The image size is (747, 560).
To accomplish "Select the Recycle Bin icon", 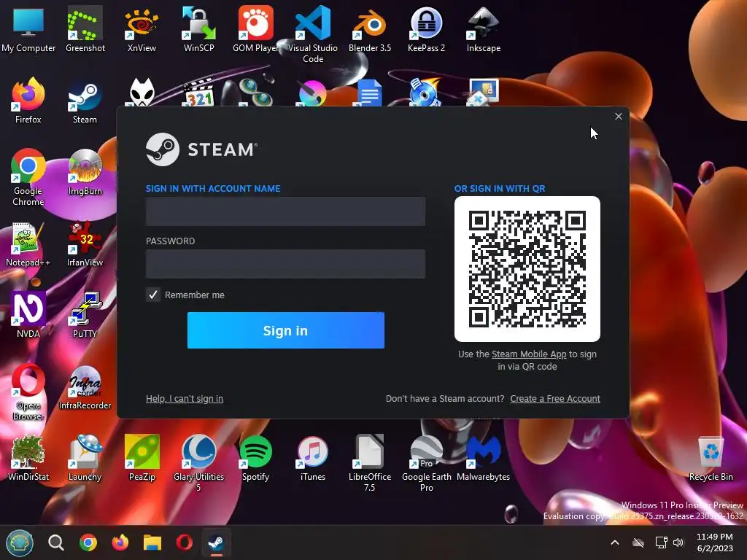I will click(711, 459).
